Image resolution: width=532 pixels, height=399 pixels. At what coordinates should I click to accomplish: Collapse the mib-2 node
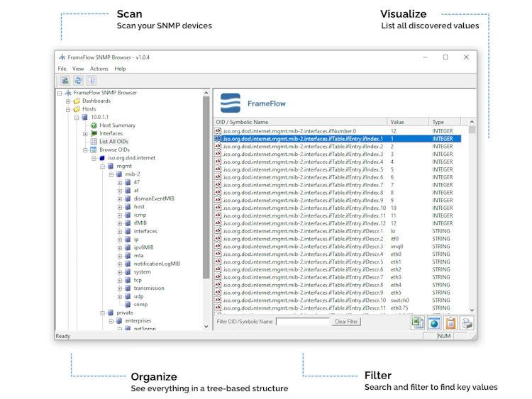click(x=111, y=174)
